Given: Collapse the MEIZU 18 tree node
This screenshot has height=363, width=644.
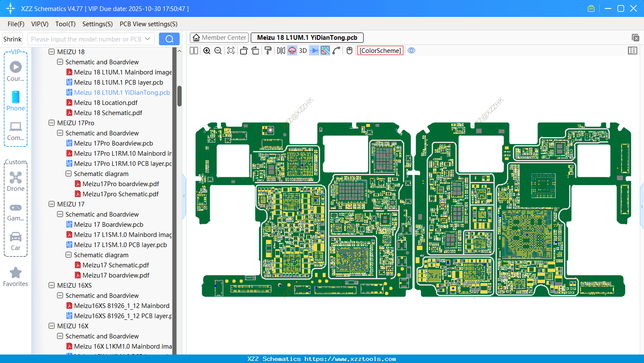Looking at the screenshot, I should tap(52, 52).
